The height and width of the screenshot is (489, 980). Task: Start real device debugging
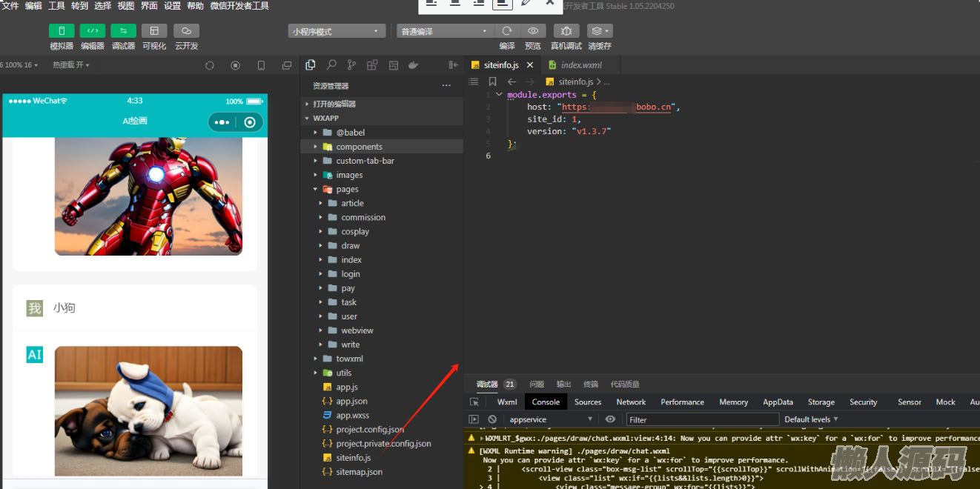coord(566,31)
